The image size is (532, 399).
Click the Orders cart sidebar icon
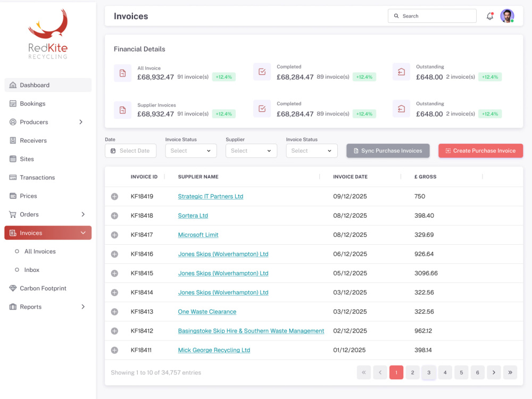point(13,214)
